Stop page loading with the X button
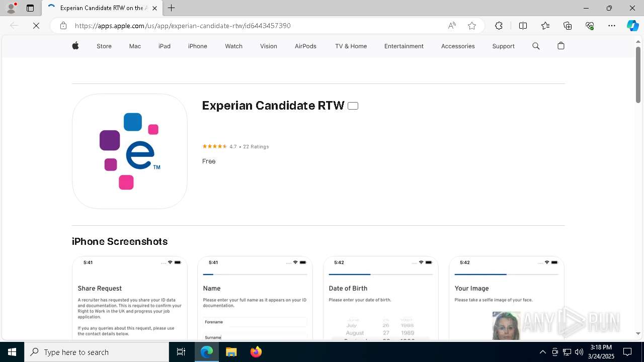 tap(36, 26)
